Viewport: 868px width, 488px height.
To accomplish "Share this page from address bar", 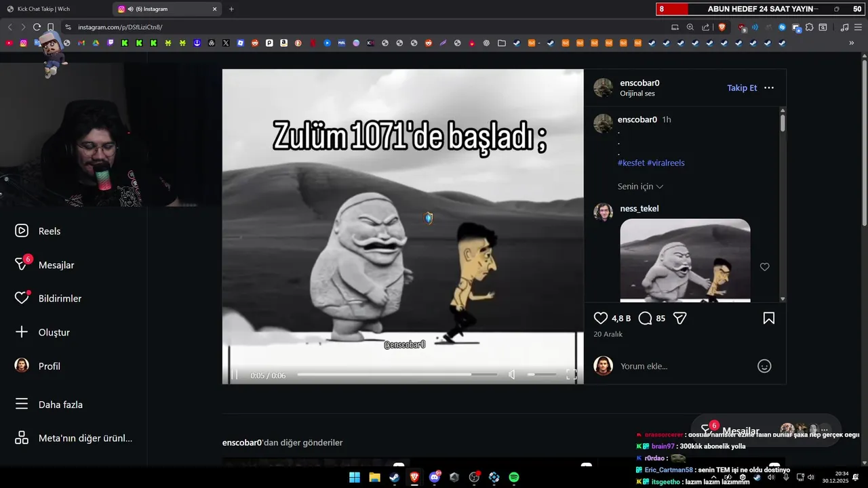I will pos(706,27).
